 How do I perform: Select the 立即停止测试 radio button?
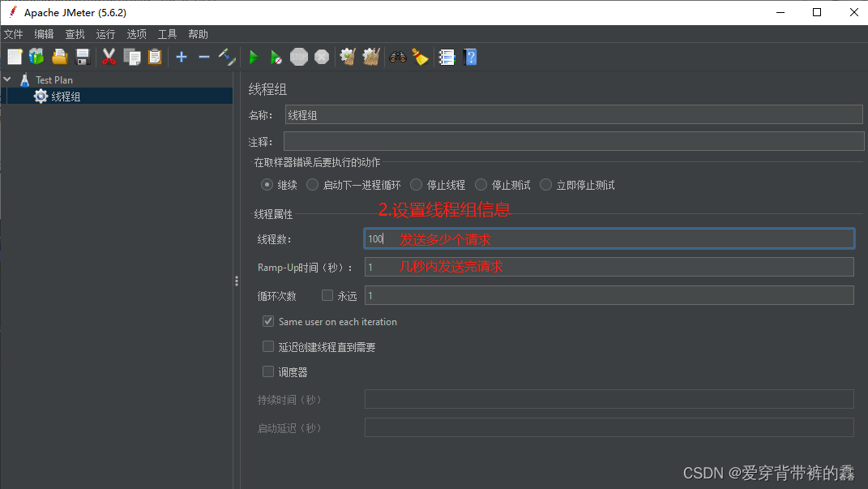(545, 184)
